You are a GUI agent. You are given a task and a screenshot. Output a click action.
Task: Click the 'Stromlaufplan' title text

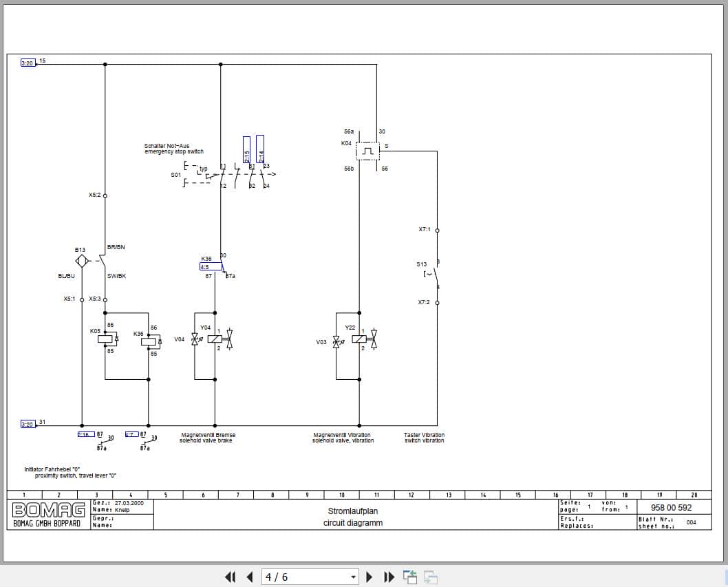click(x=353, y=511)
